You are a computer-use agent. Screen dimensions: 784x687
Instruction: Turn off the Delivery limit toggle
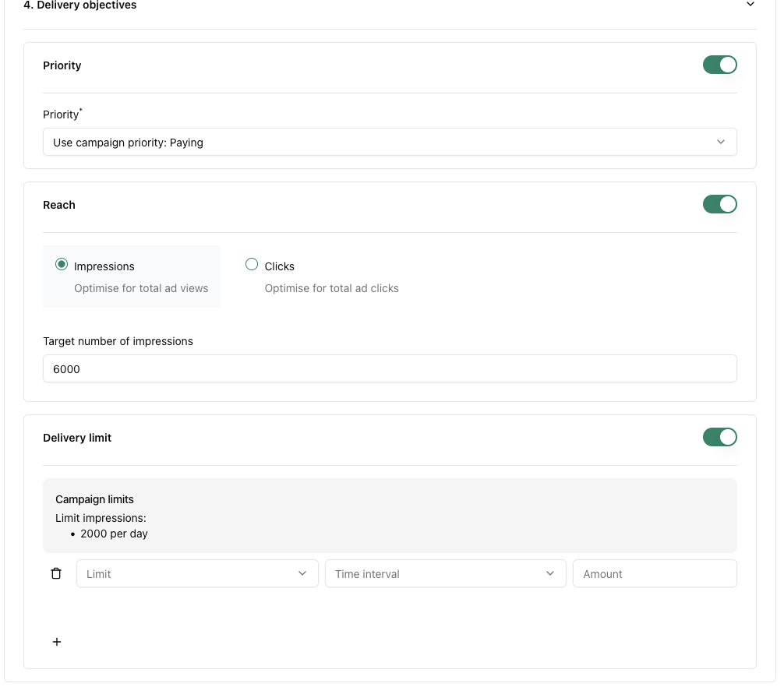[x=719, y=437]
